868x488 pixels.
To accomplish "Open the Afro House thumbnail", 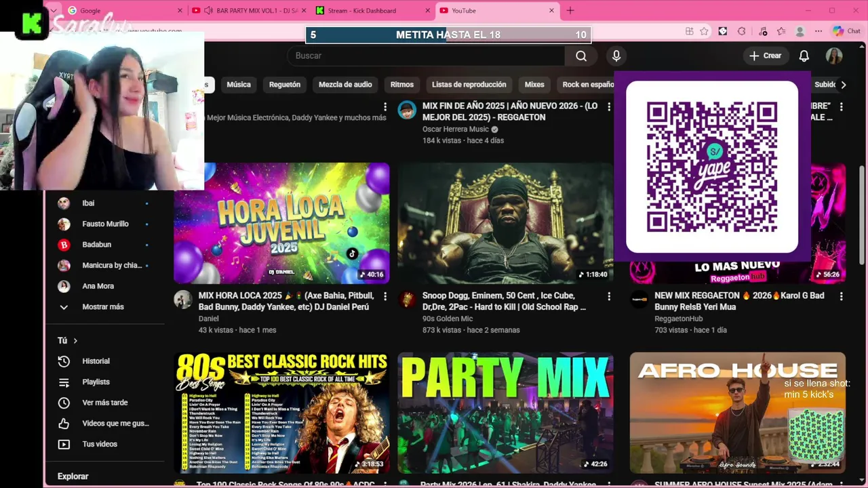I will pos(737,413).
